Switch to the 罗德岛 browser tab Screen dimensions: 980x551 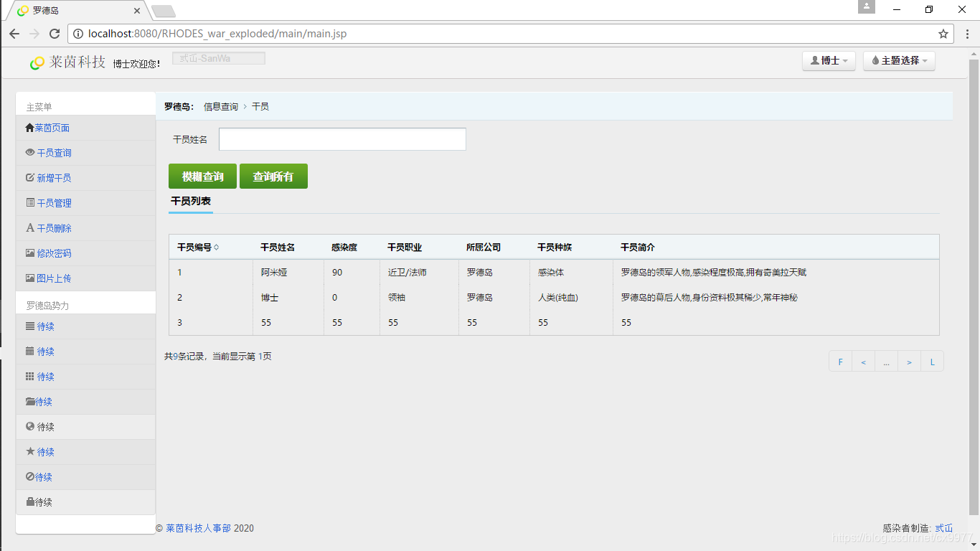77,11
